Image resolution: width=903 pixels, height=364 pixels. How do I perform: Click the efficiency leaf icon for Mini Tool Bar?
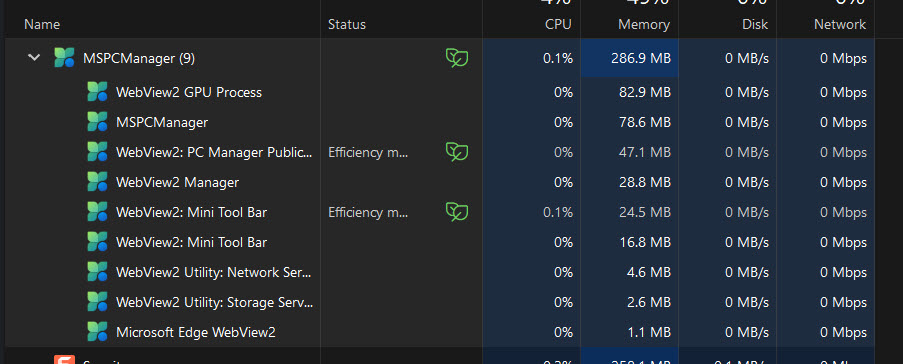pyautogui.click(x=457, y=212)
